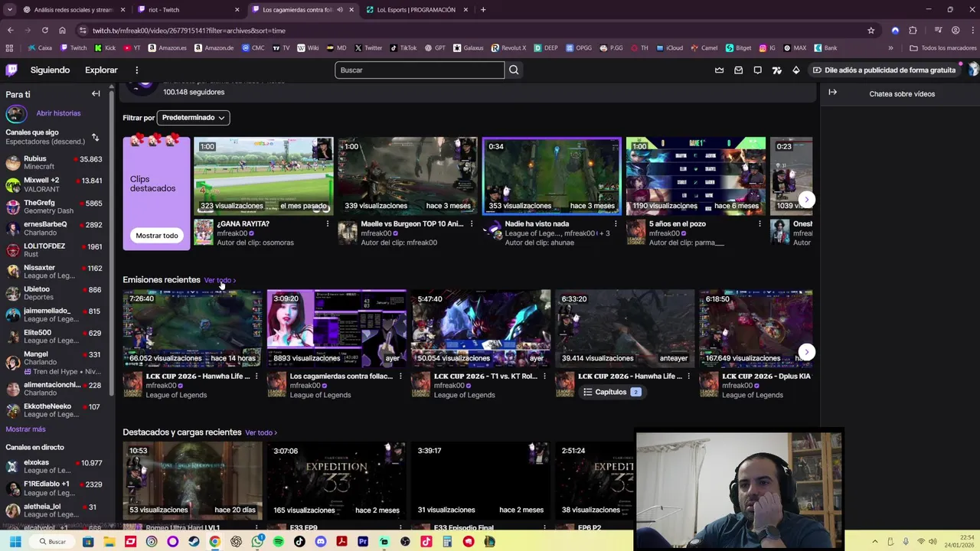Expand the hidden bookmarks overflow chevron
The image size is (980, 551).
coord(890,47)
